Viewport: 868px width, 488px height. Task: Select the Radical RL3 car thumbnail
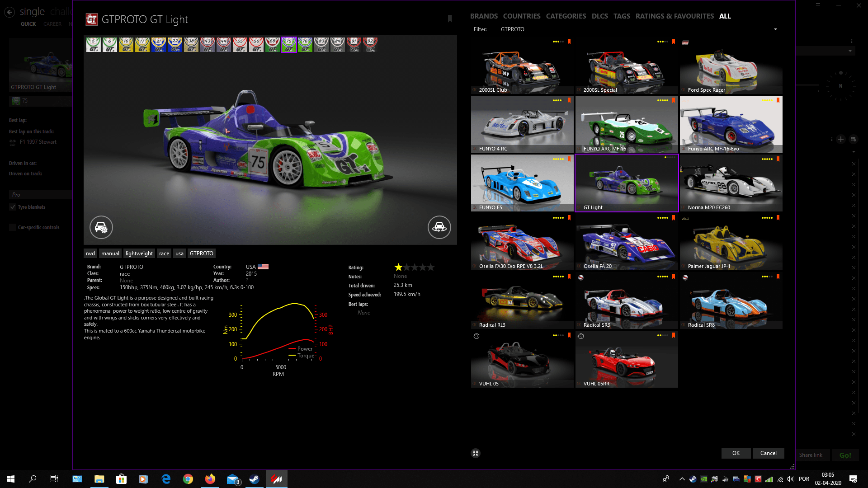coord(522,300)
